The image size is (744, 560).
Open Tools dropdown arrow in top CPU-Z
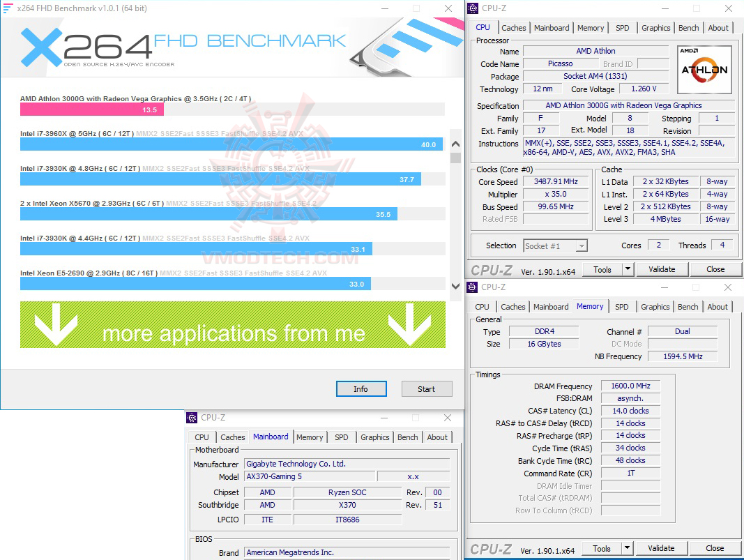[628, 269]
